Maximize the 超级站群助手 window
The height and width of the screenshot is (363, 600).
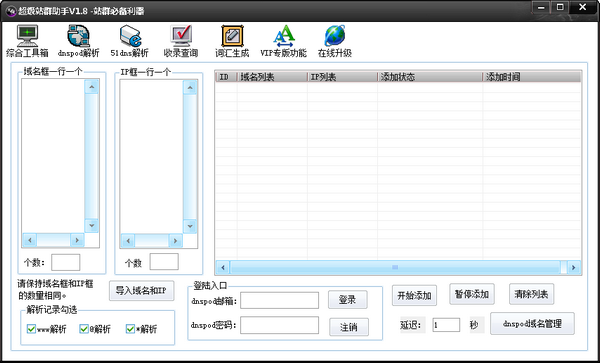(560, 8)
